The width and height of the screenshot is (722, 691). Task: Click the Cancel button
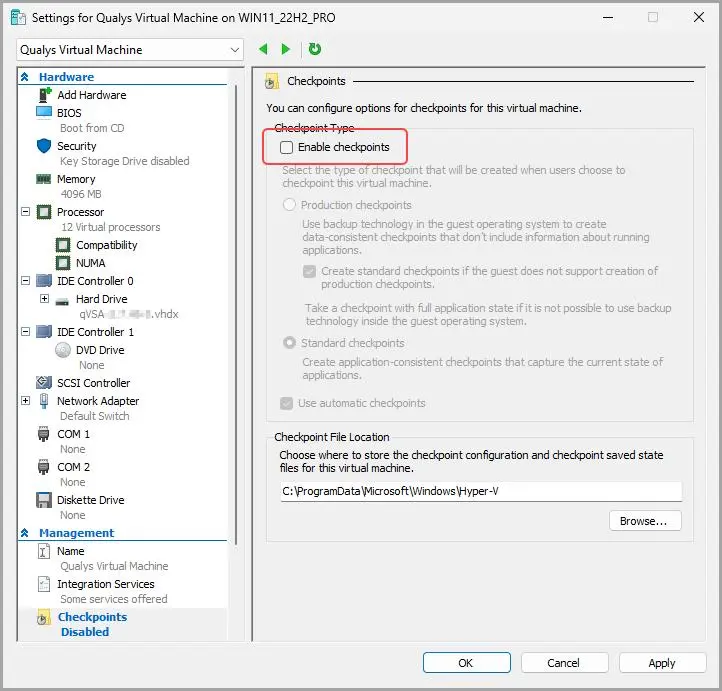[x=564, y=663]
